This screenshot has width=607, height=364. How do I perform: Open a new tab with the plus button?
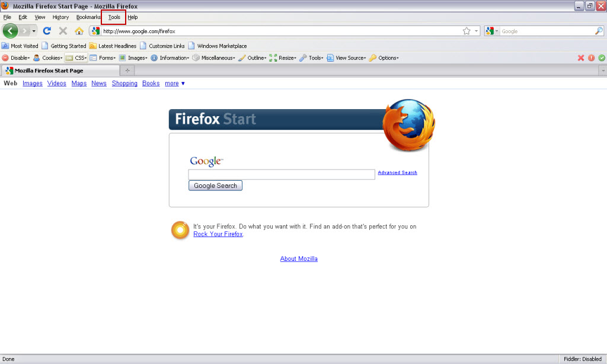[127, 71]
